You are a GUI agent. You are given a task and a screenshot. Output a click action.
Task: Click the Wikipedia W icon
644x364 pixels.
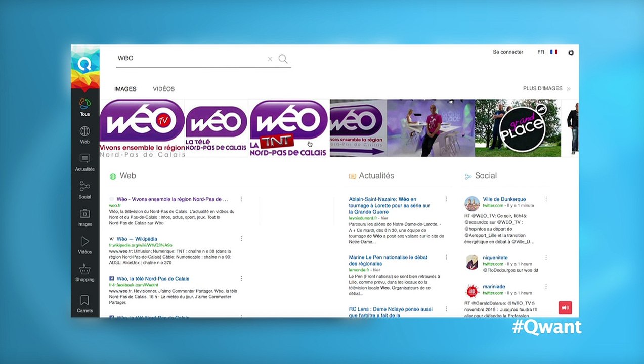pyautogui.click(x=112, y=239)
